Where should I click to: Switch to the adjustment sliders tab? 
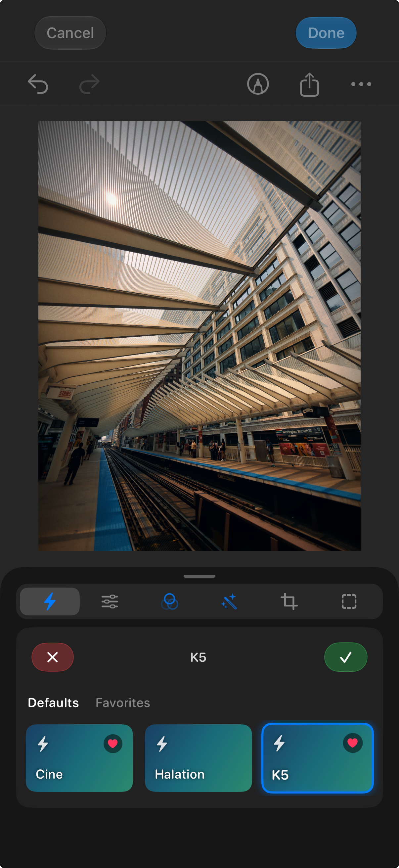110,602
